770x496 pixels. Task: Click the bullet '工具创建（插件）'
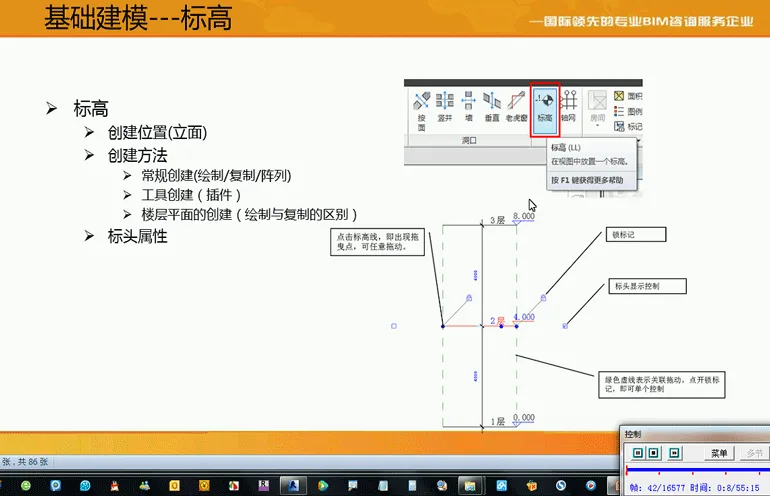(191, 195)
